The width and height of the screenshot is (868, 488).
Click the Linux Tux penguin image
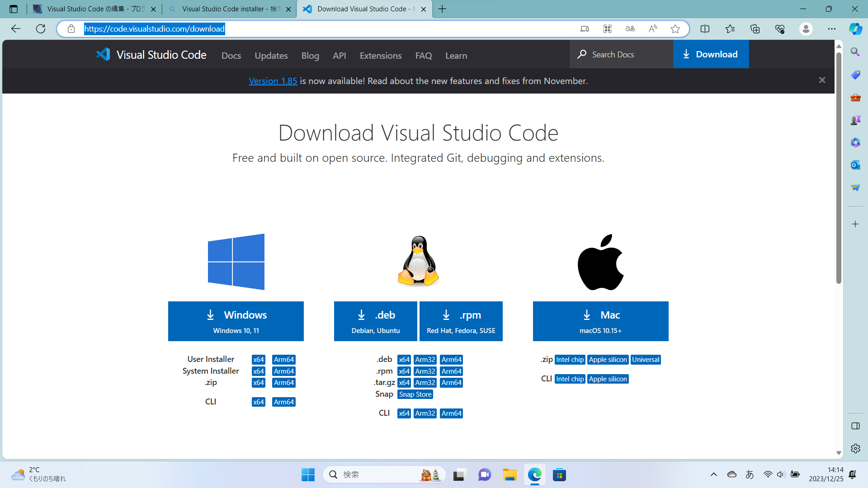coord(418,261)
